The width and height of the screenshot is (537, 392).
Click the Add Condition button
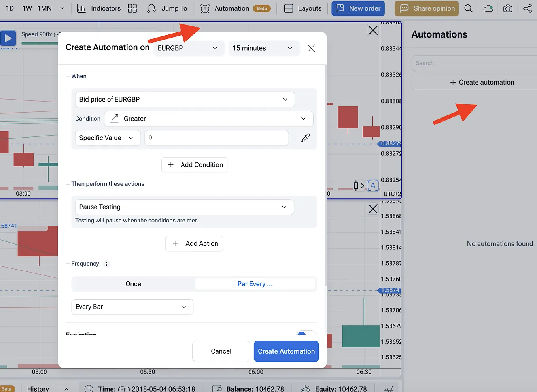coord(194,165)
